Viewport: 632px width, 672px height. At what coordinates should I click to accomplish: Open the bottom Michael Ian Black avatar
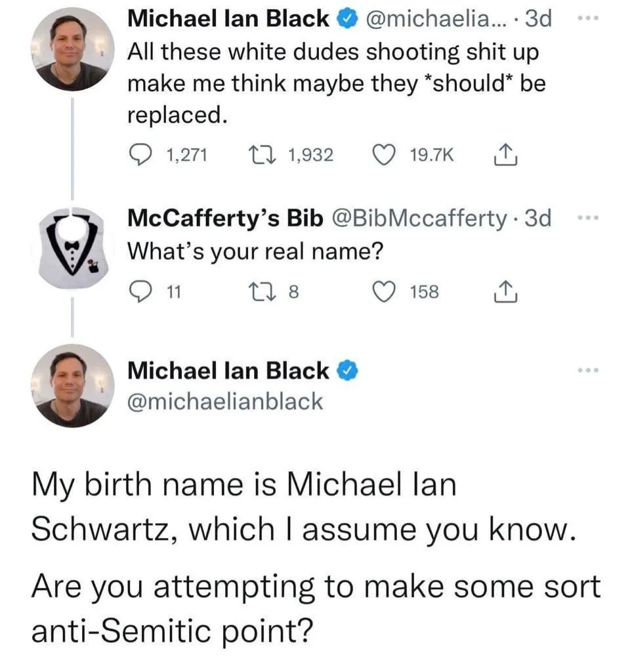click(72, 387)
